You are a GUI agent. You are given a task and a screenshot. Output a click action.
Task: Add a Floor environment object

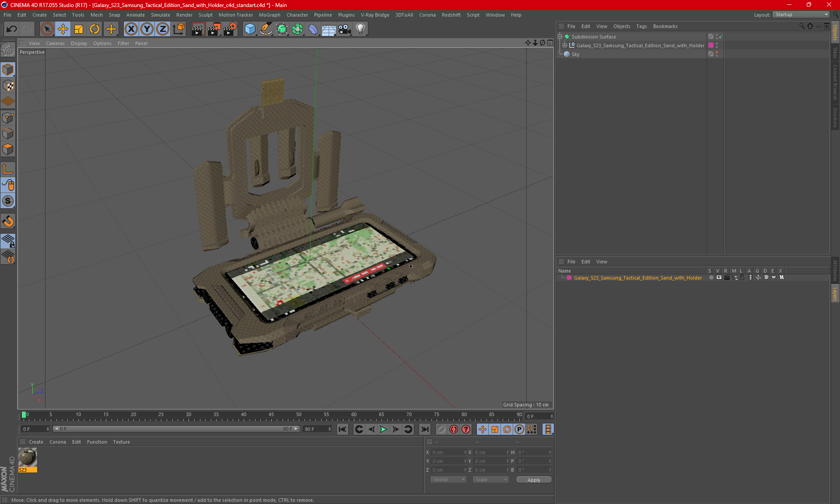pos(329,29)
